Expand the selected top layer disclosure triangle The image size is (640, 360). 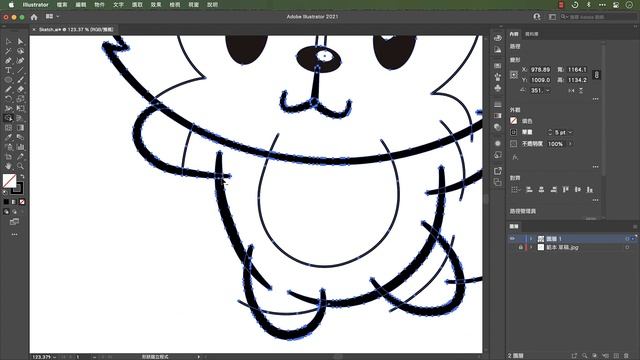coord(531,238)
